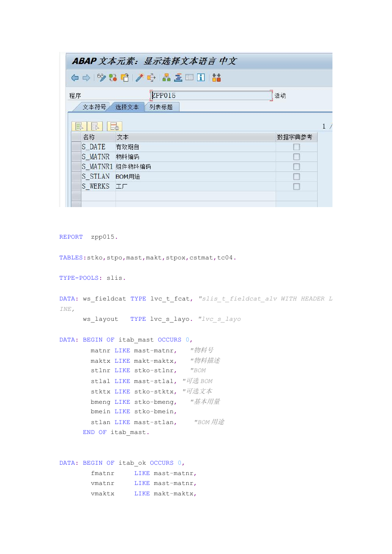Click the TABLES declaration code line

(148, 258)
